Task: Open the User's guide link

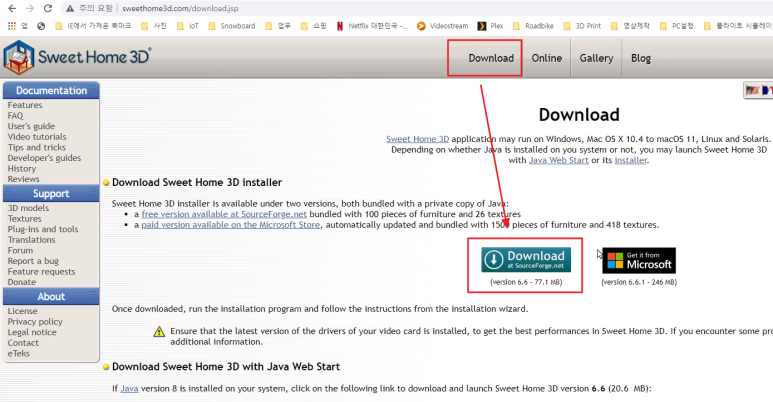Action: (31, 126)
